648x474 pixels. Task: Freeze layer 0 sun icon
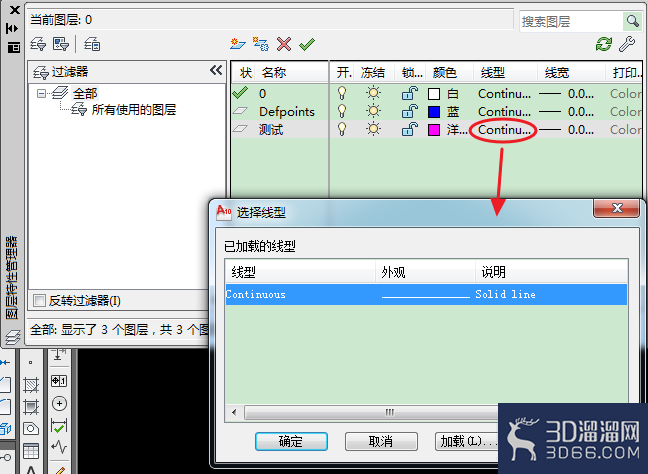click(x=373, y=93)
